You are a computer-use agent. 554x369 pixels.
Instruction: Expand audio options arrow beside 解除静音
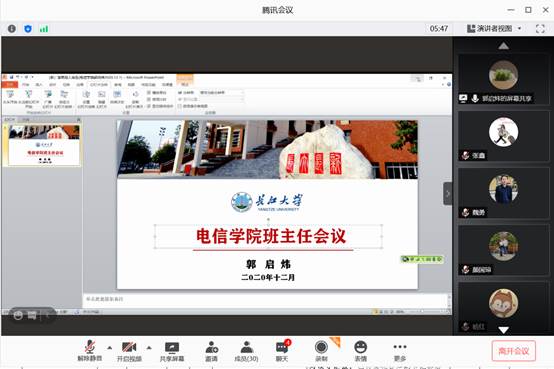tap(110, 348)
